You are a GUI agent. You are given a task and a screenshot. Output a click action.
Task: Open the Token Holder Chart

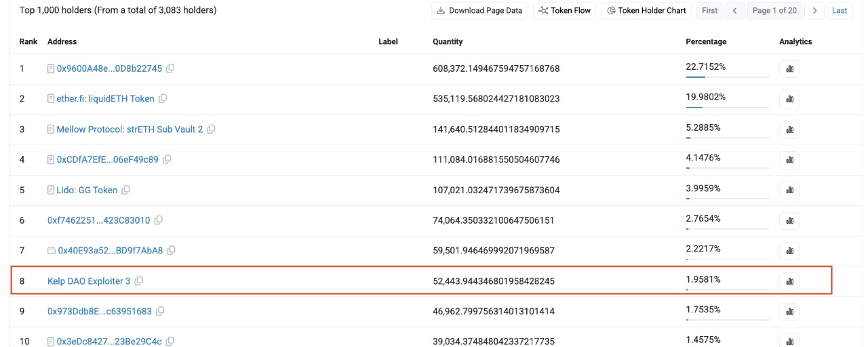coord(647,10)
